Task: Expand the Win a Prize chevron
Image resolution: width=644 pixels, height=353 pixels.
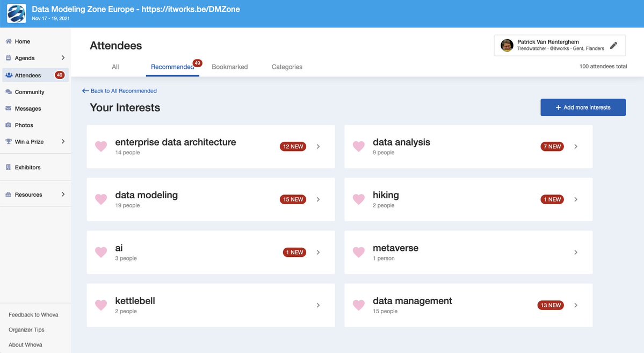Action: [x=63, y=141]
